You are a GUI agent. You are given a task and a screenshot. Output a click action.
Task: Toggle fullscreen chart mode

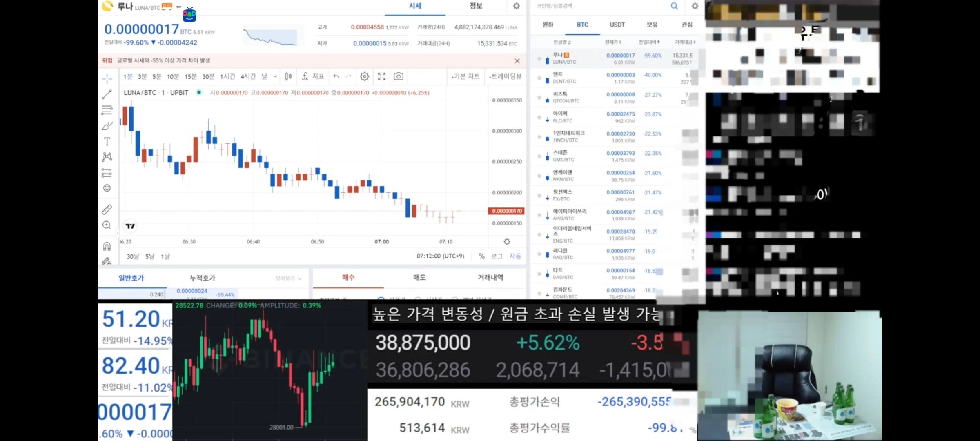click(x=382, y=76)
